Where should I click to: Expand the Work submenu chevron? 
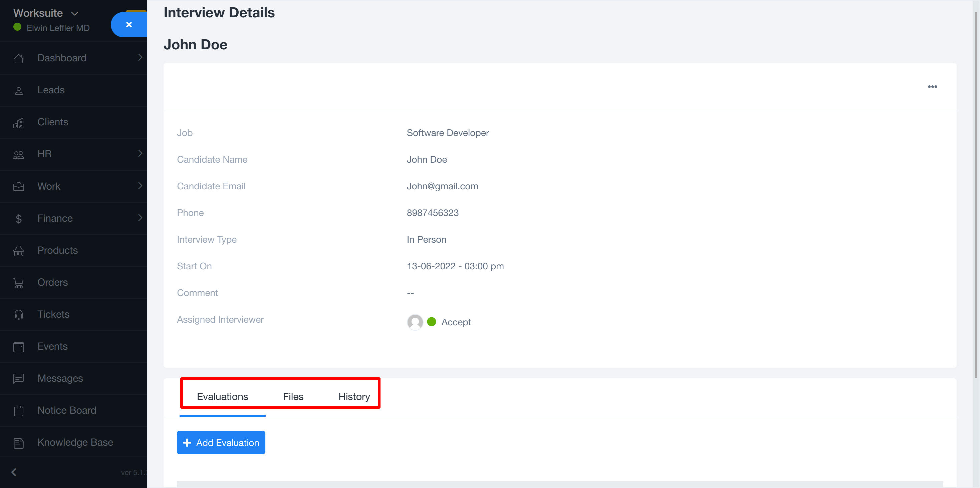pyautogui.click(x=140, y=186)
